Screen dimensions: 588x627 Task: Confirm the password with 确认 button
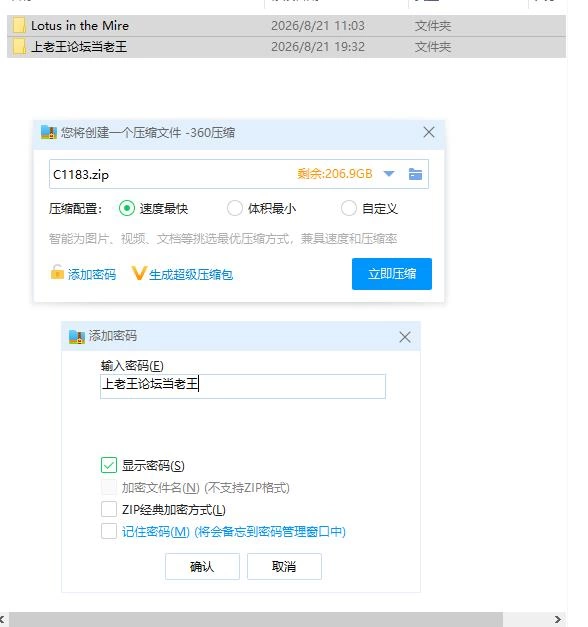[202, 566]
